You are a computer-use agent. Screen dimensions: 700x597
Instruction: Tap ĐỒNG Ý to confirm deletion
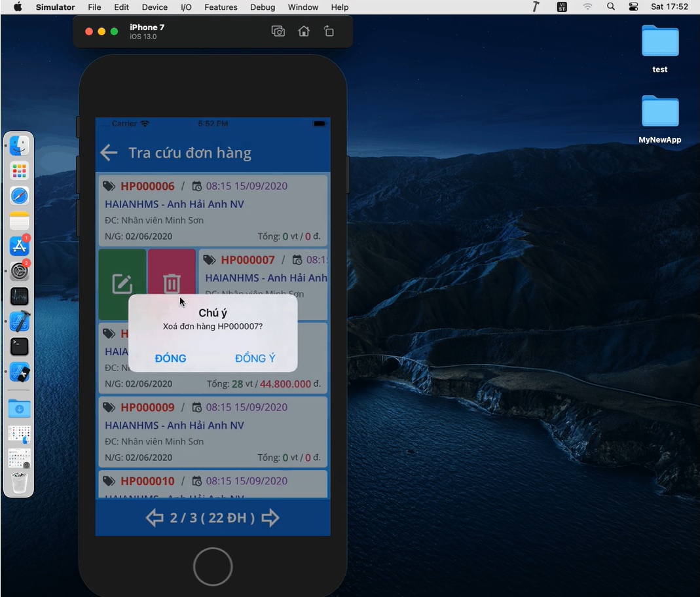(x=255, y=358)
